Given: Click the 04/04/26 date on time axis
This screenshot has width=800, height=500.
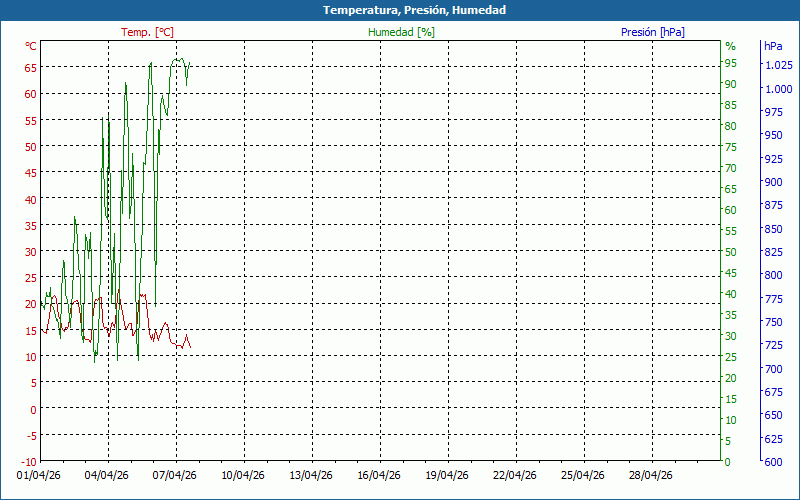Looking at the screenshot, I should [106, 476].
